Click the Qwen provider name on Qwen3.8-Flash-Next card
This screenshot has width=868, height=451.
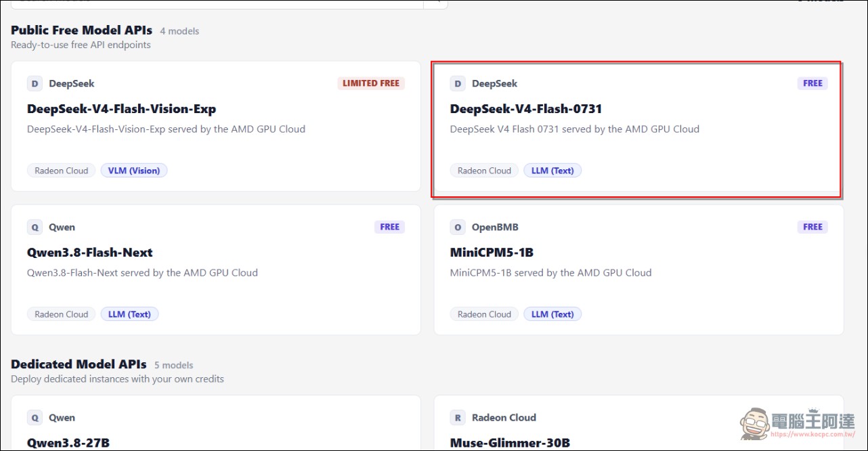click(x=62, y=227)
